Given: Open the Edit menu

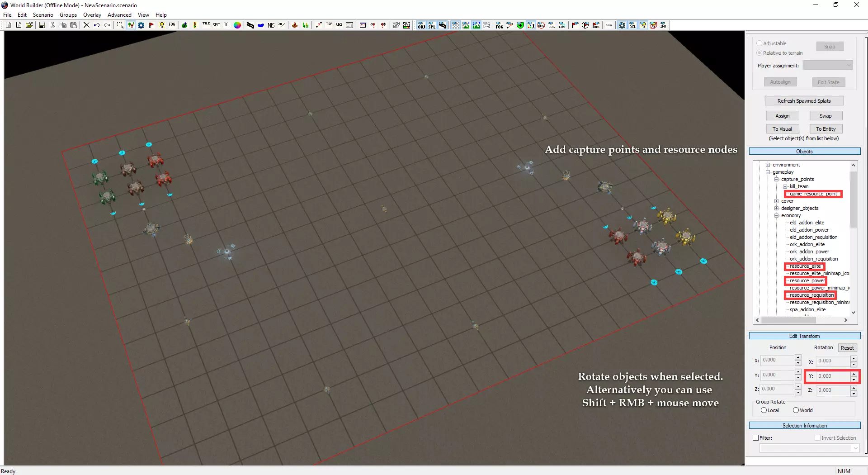Looking at the screenshot, I should pos(22,15).
